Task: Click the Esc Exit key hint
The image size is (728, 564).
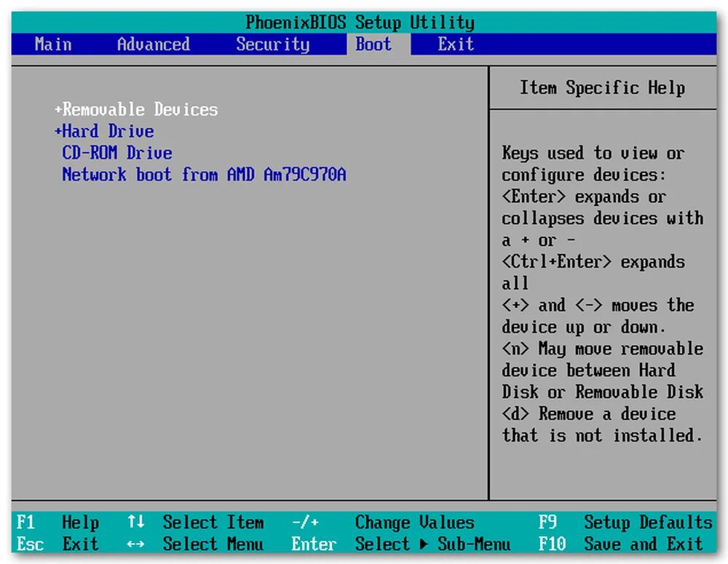Action: 58,544
